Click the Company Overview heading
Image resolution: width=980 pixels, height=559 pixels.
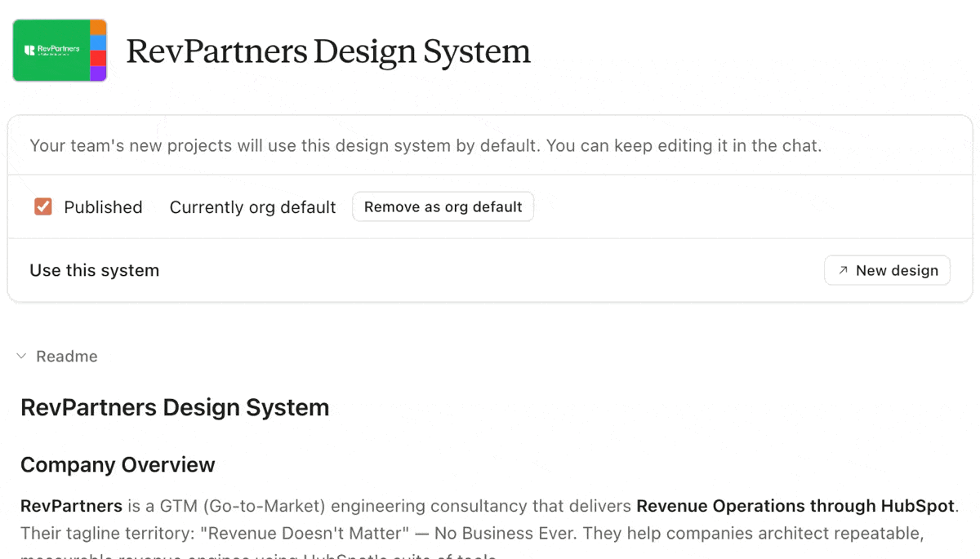pos(118,464)
